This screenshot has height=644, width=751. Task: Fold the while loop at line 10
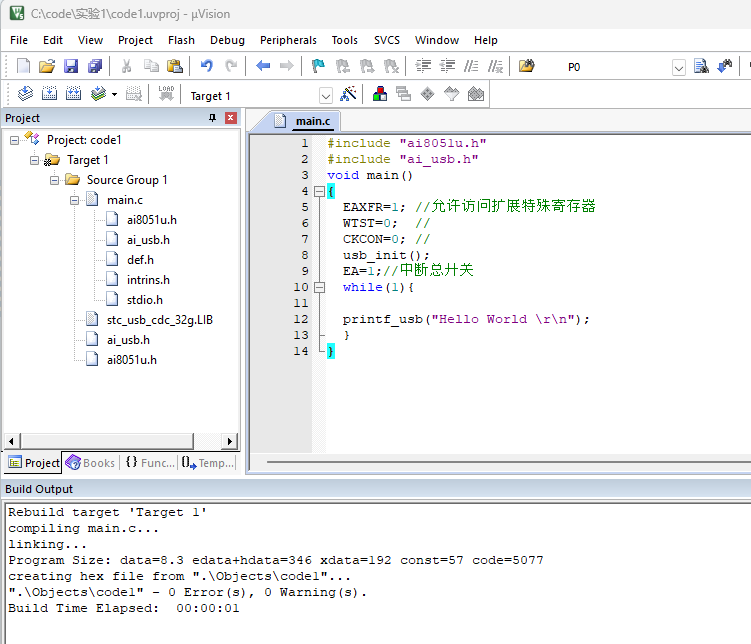tap(319, 287)
